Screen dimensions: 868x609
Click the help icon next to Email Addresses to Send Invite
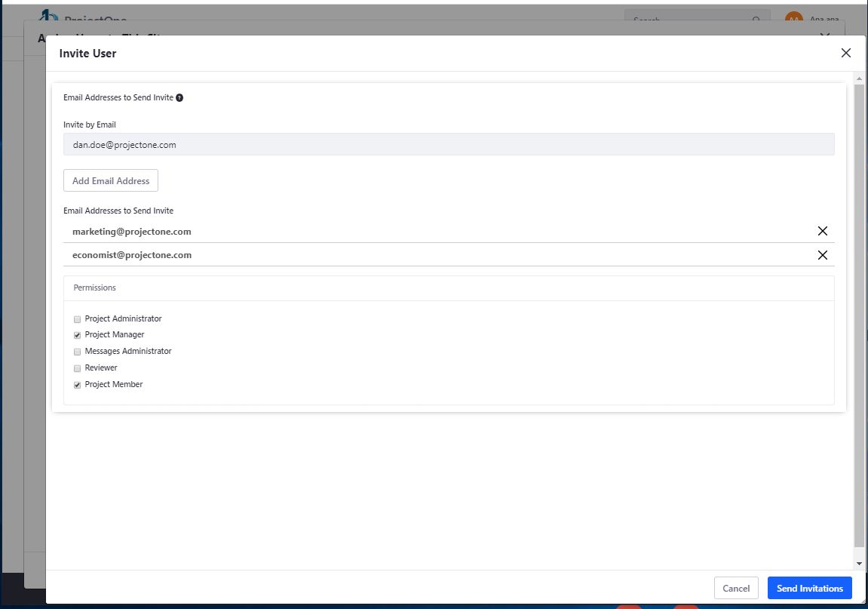pyautogui.click(x=179, y=97)
